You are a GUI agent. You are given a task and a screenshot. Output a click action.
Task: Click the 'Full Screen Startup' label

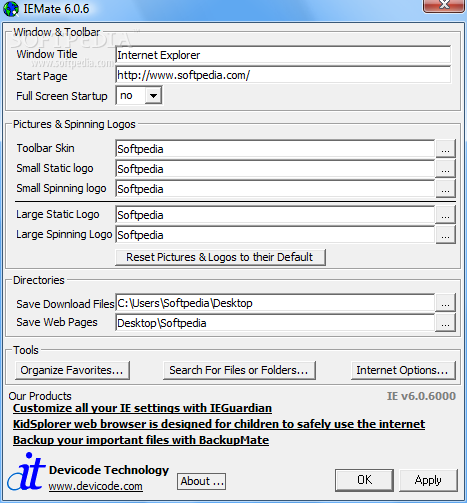pyautogui.click(x=62, y=96)
